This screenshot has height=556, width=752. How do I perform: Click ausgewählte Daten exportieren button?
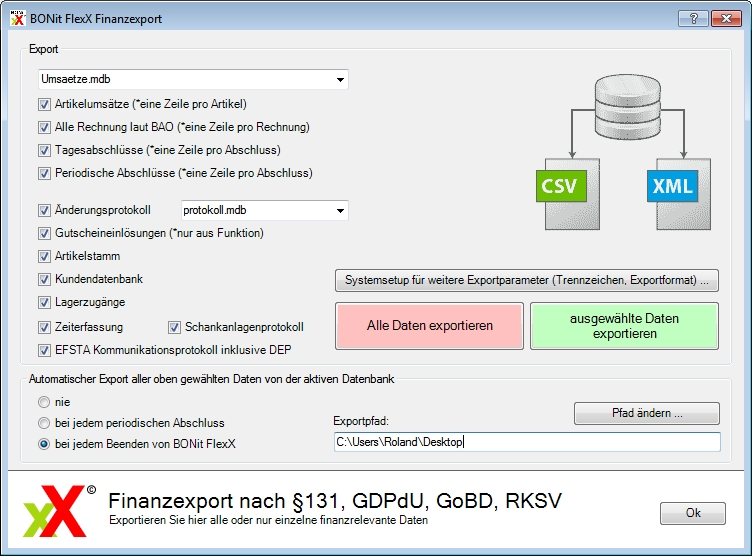[624, 326]
